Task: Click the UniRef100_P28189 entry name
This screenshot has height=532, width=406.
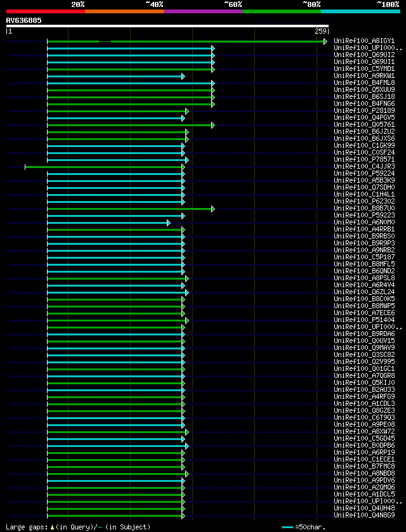Action: pyautogui.click(x=364, y=110)
